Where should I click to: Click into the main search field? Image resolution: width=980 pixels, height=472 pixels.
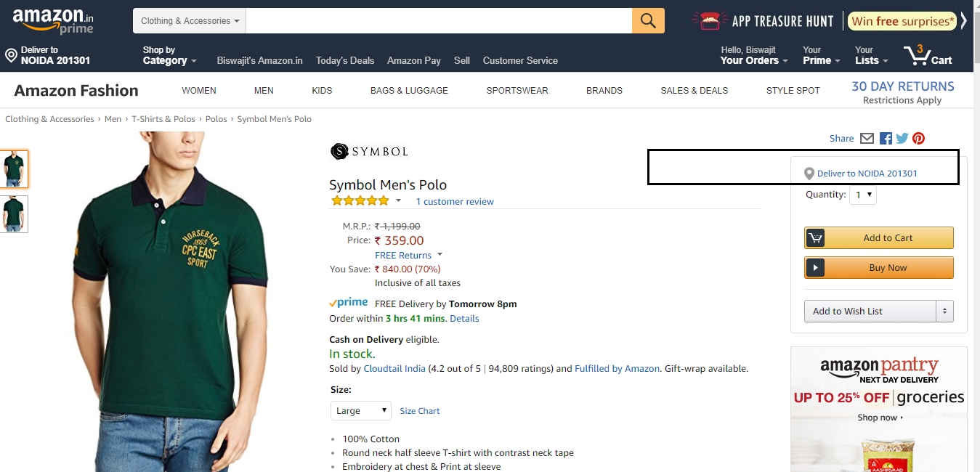(439, 21)
